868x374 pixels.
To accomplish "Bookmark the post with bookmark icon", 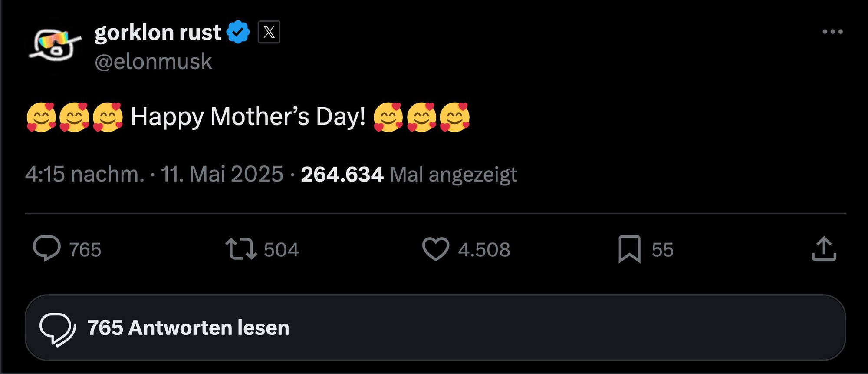I will 629,249.
